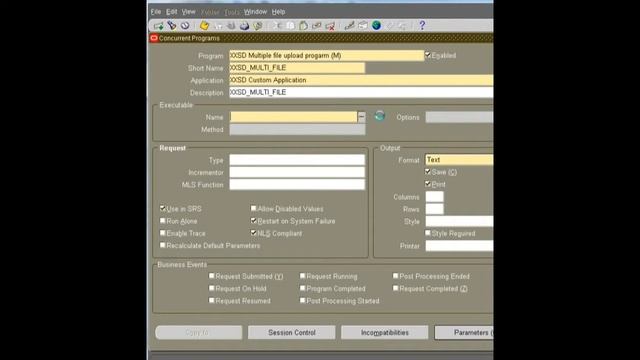Check the Request On Hold business event

(211, 288)
